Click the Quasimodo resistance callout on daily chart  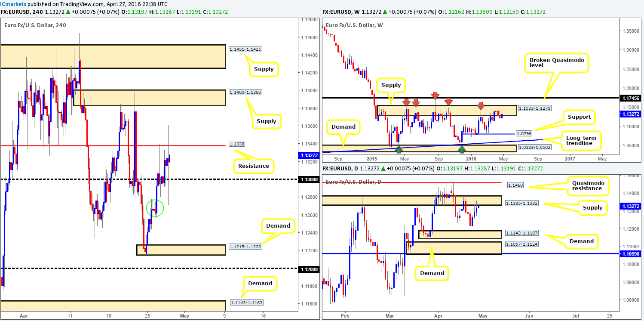587,185
